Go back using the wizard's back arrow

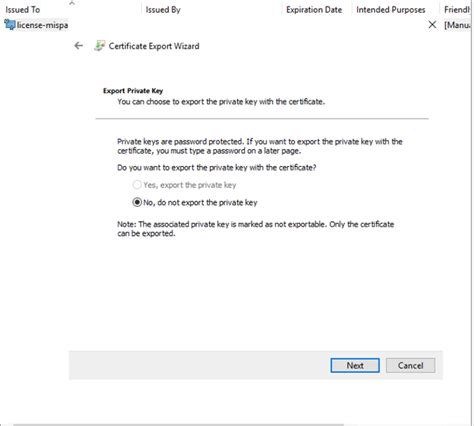pos(78,45)
